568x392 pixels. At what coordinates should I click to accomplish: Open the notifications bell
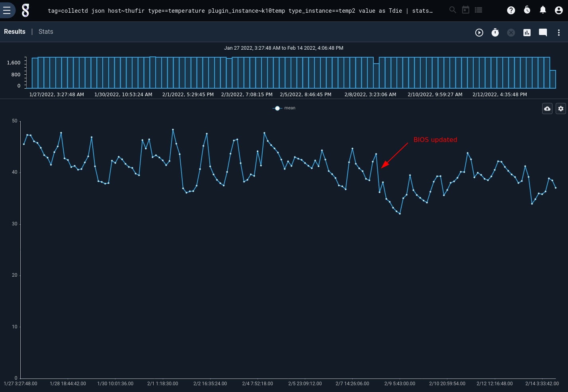click(x=543, y=10)
